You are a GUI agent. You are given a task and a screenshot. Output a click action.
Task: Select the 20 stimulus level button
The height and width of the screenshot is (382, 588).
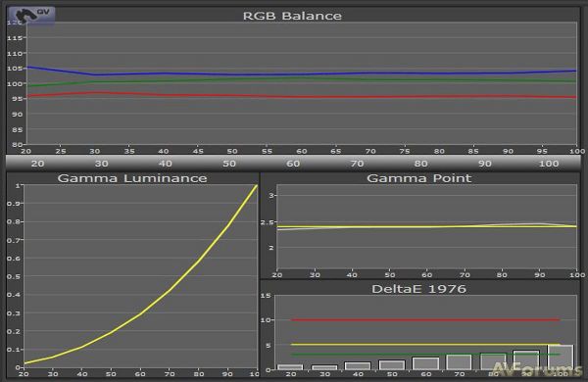38,164
